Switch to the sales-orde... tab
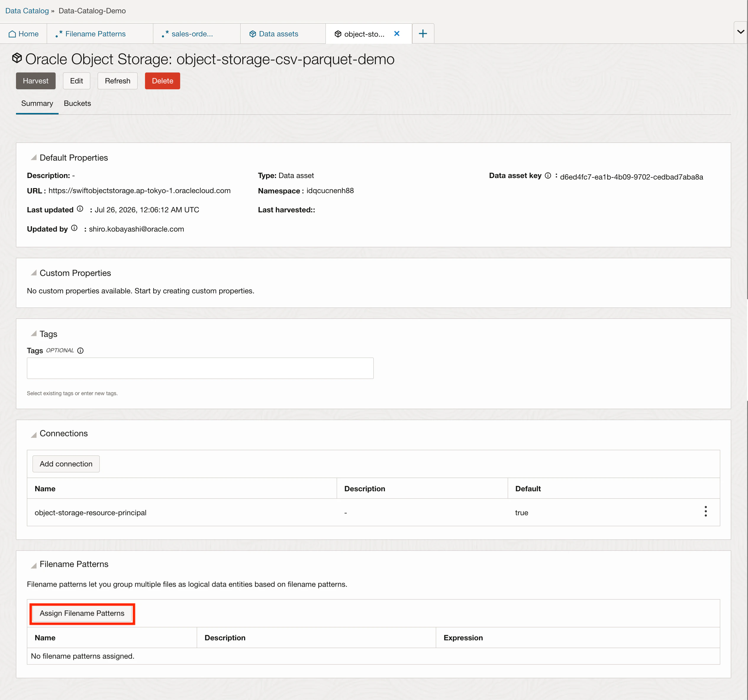The width and height of the screenshot is (748, 700). [x=197, y=34]
